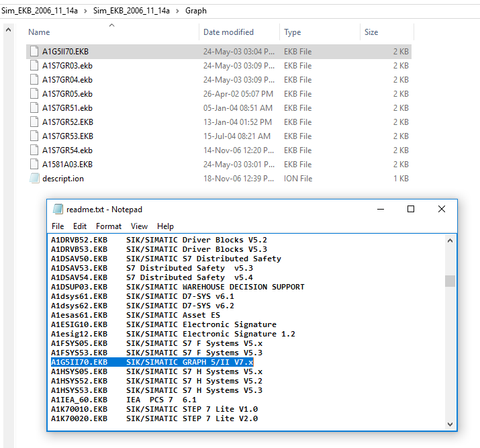
Task: Click line A1DSUP03.EKB WAREHOUSE DECISION SUPPORT
Action: click(177, 287)
